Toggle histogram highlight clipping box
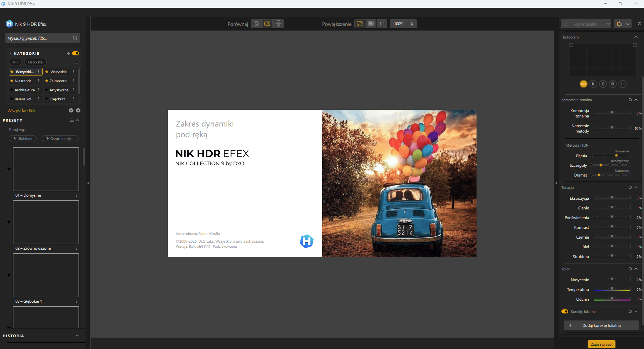This screenshot has width=644, height=349. 635,45
